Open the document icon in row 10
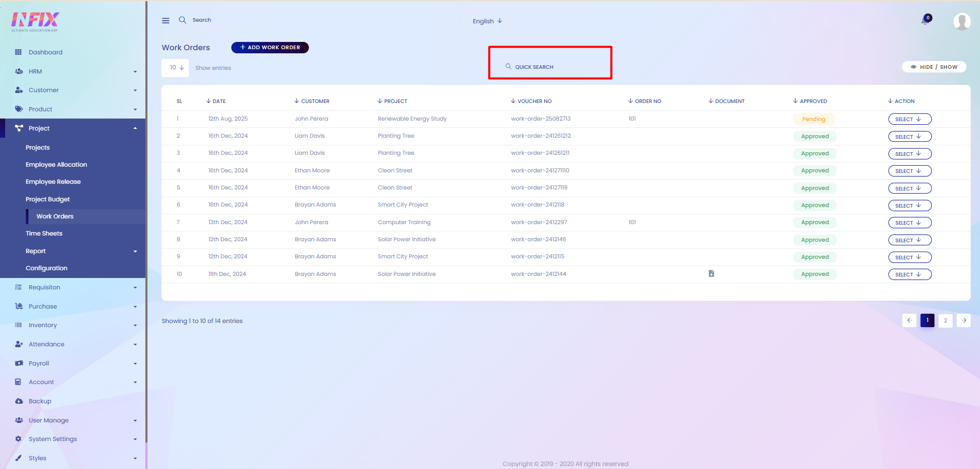Viewport: 980px width, 469px height. pos(711,273)
